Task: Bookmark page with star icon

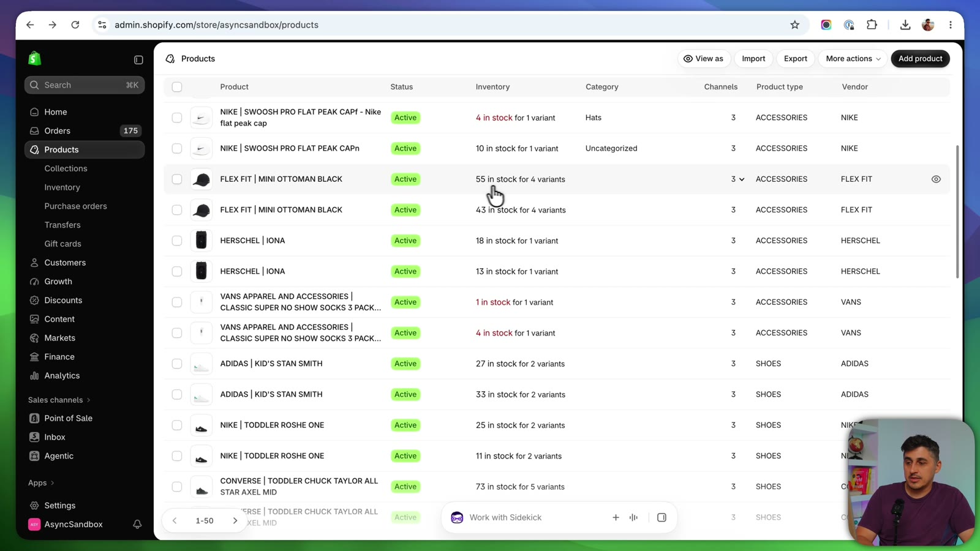Action: click(x=794, y=25)
